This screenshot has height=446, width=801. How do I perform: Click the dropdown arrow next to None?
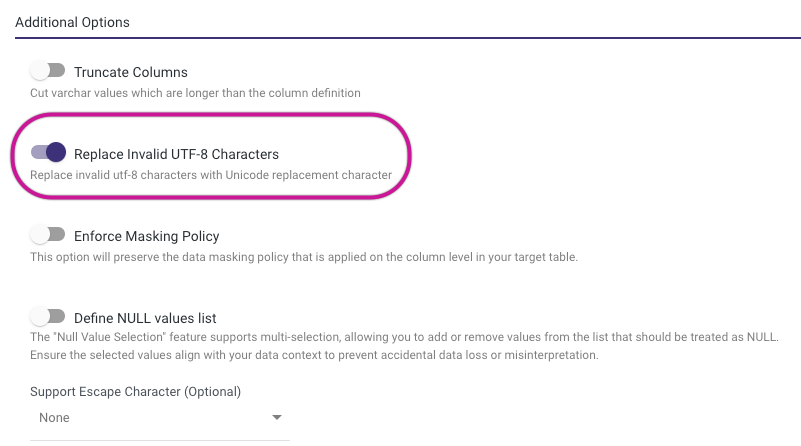point(277,417)
